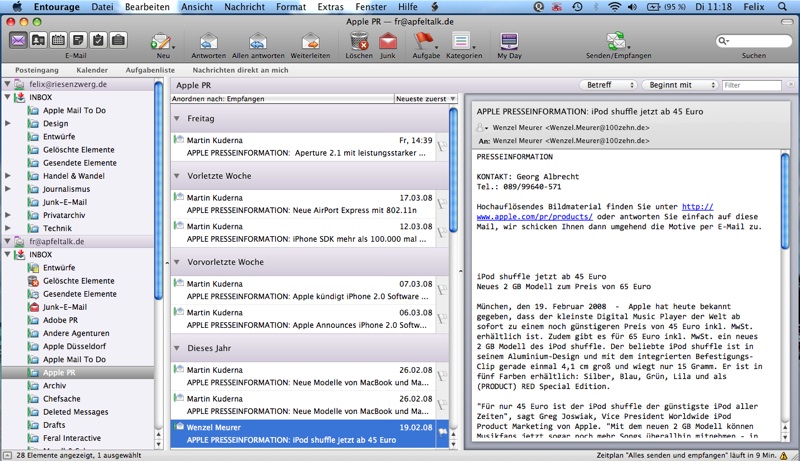Image resolution: width=800 pixels, height=461 pixels.
Task: Click the Spotlight magnifier in menu bar
Action: point(782,7)
